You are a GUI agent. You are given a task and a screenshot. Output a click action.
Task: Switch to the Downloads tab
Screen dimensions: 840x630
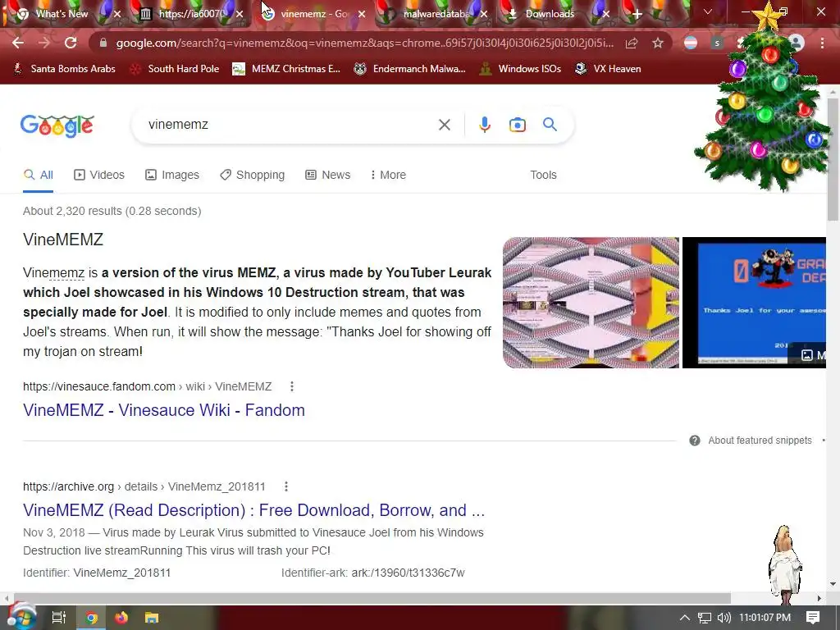(549, 14)
